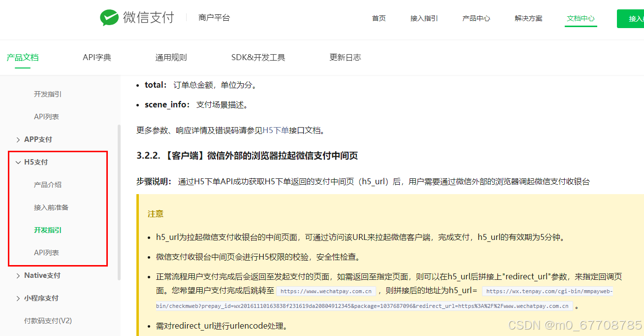Follow the H5下单 link in the text
Image resolution: width=644 pixels, height=336 pixels.
click(x=276, y=131)
